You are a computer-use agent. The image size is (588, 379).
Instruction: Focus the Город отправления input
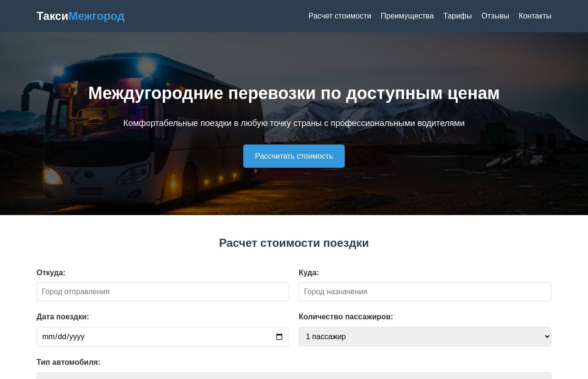[x=163, y=292]
